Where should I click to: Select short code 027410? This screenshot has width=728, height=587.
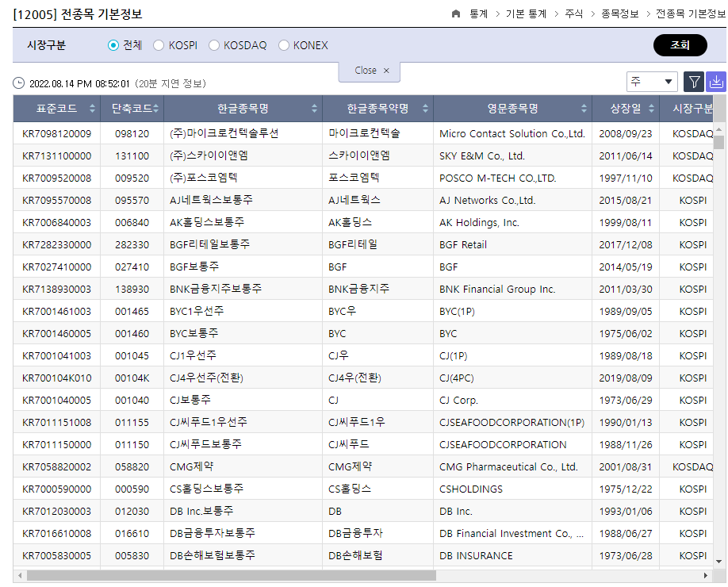(132, 267)
